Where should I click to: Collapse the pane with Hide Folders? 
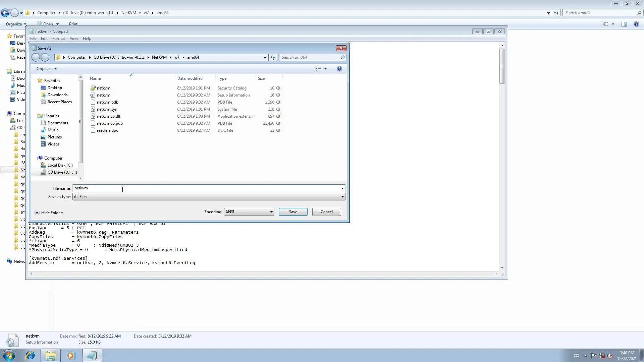point(49,213)
